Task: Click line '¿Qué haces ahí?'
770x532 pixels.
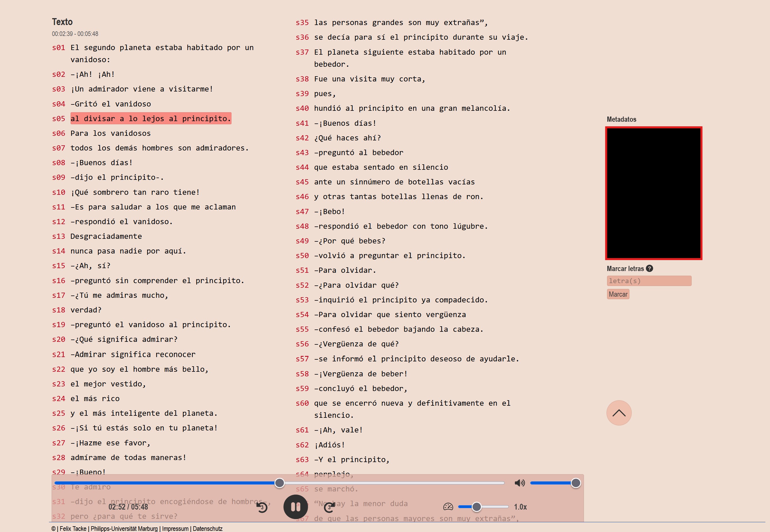Action: (x=347, y=138)
